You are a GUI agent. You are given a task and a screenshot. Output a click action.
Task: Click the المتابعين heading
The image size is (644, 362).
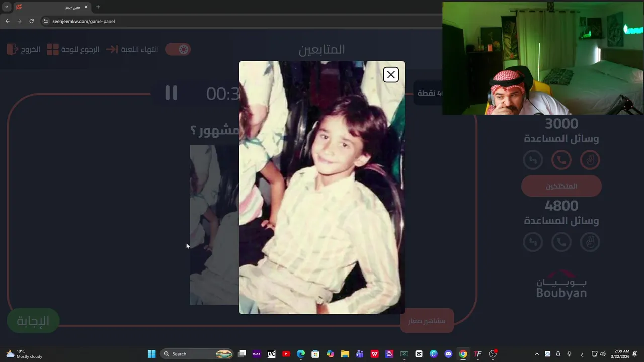click(x=322, y=50)
